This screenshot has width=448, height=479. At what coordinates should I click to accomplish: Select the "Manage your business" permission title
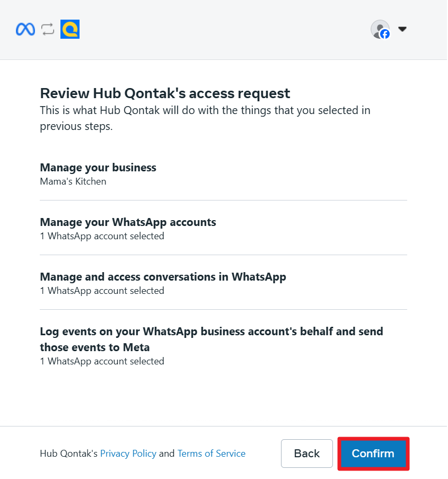(x=98, y=168)
